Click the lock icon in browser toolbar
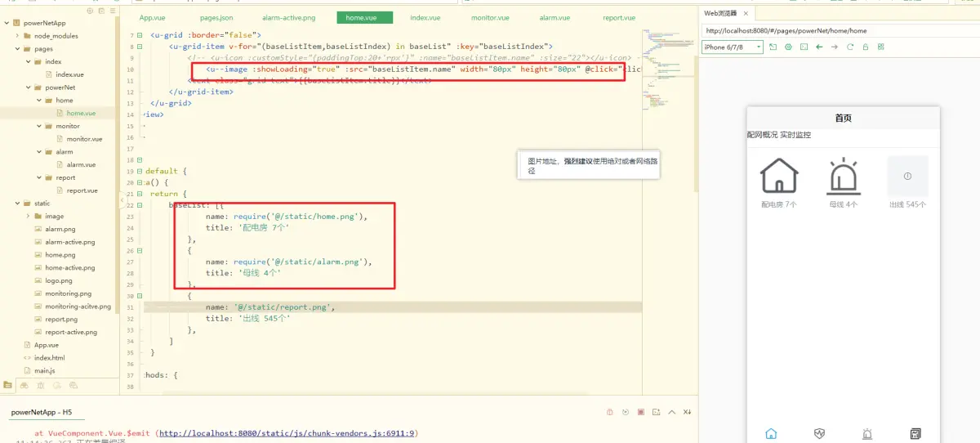Viewport: 980px width, 443px height. click(x=866, y=47)
